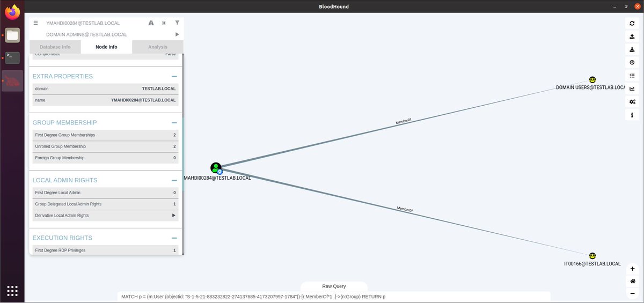Open Firefox from the dock

pyautogui.click(x=12, y=12)
